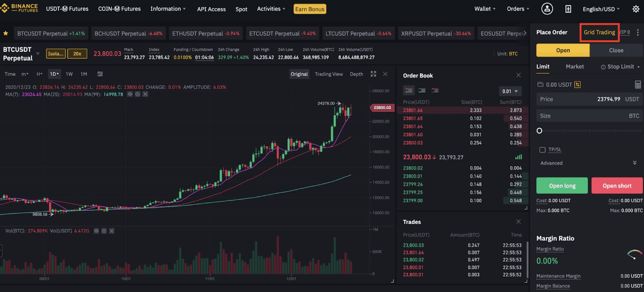Switch to Grid Trading tab
This screenshot has width=644, height=292.
(x=599, y=32)
